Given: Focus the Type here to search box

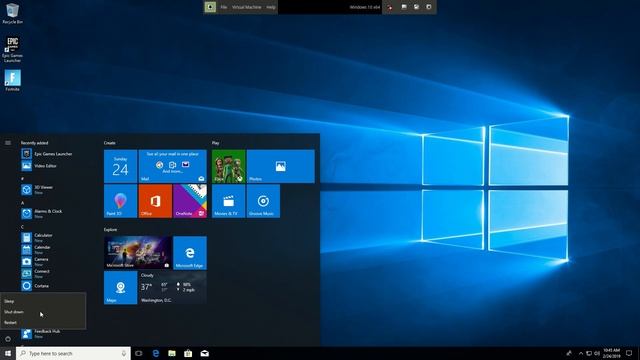Looking at the screenshot, I should (73, 353).
